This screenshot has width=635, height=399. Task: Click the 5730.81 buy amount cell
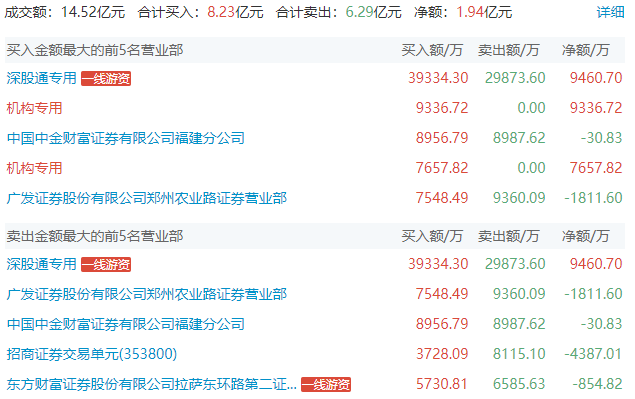click(x=442, y=384)
